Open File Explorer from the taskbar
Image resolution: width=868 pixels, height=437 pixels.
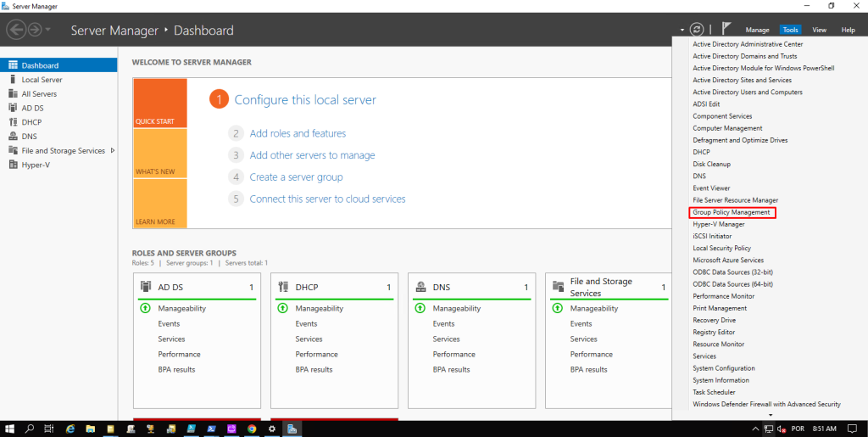(x=90, y=429)
